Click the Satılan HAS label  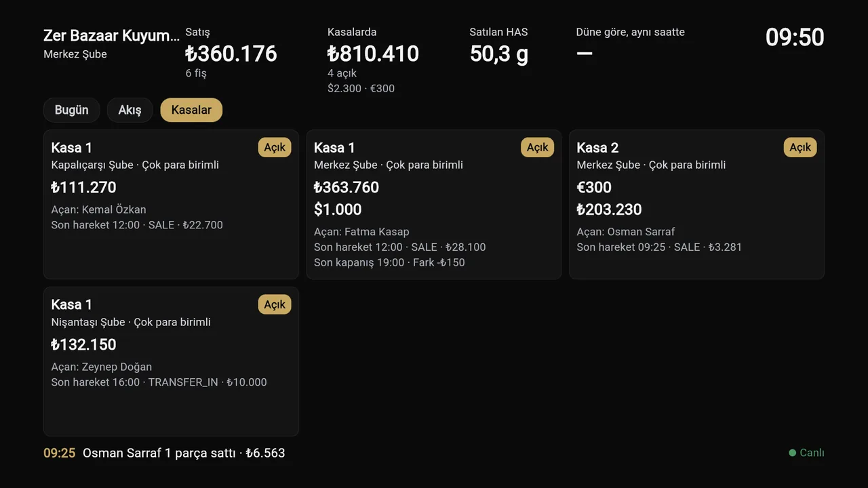498,32
